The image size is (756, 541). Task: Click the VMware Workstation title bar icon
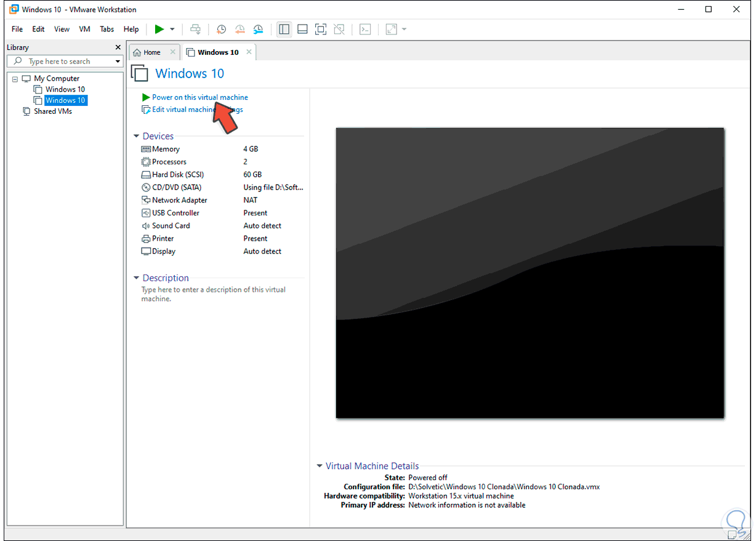point(14,9)
